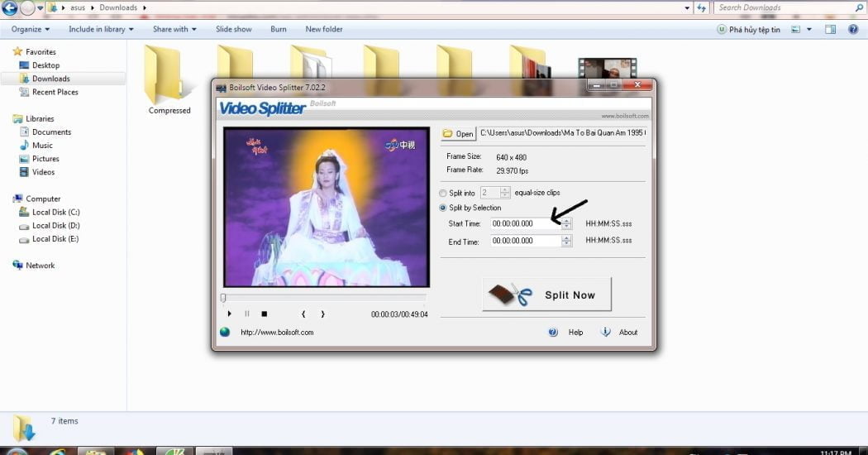Open the About dialog of Video Splitter
868x455 pixels.
tap(619, 332)
